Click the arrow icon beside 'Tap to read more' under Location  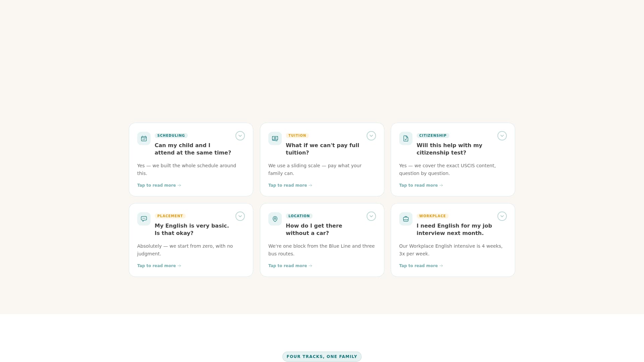click(310, 265)
